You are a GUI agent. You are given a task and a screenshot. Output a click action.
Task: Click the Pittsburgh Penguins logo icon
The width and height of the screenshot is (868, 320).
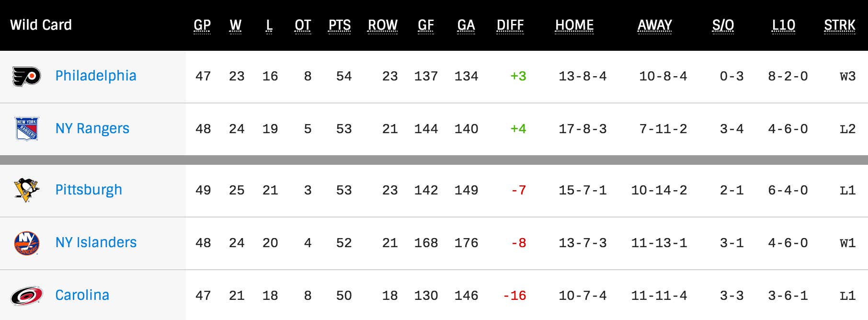click(26, 190)
